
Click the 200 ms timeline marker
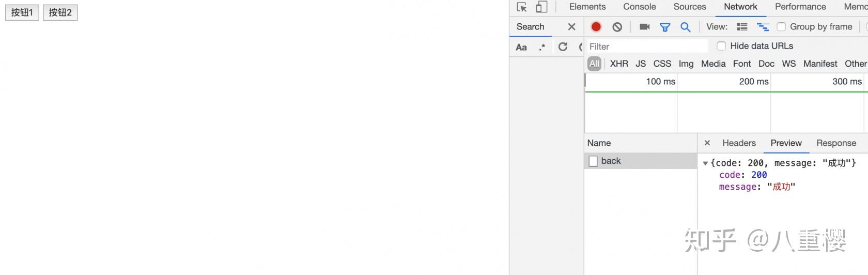point(754,82)
